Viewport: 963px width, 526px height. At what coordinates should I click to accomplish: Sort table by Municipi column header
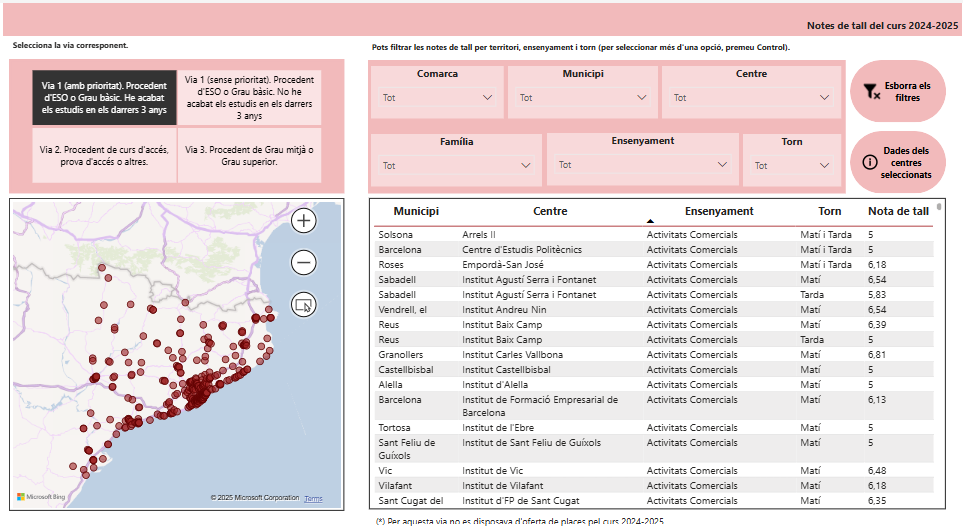[416, 211]
